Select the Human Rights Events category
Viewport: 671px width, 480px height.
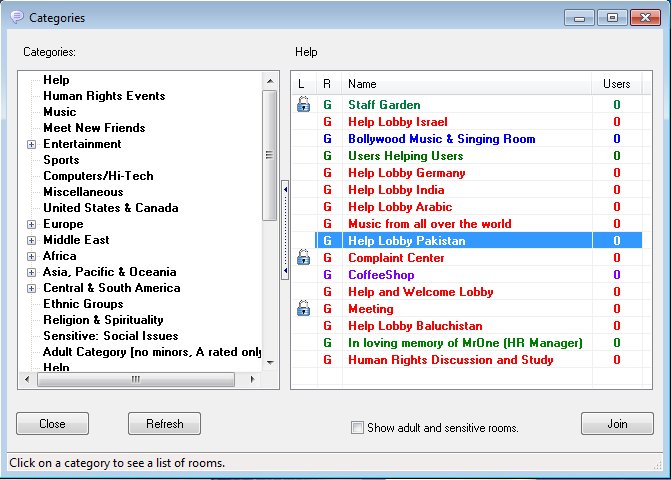[x=104, y=96]
